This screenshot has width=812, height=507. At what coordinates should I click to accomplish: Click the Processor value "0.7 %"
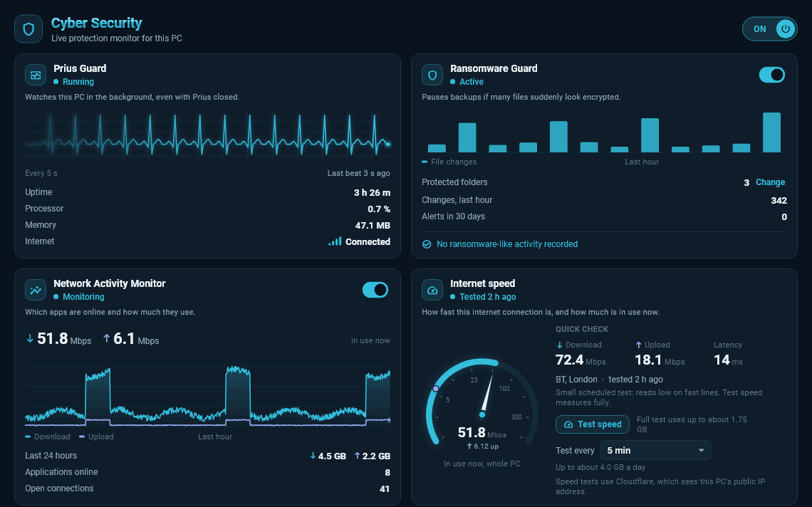[379, 209]
